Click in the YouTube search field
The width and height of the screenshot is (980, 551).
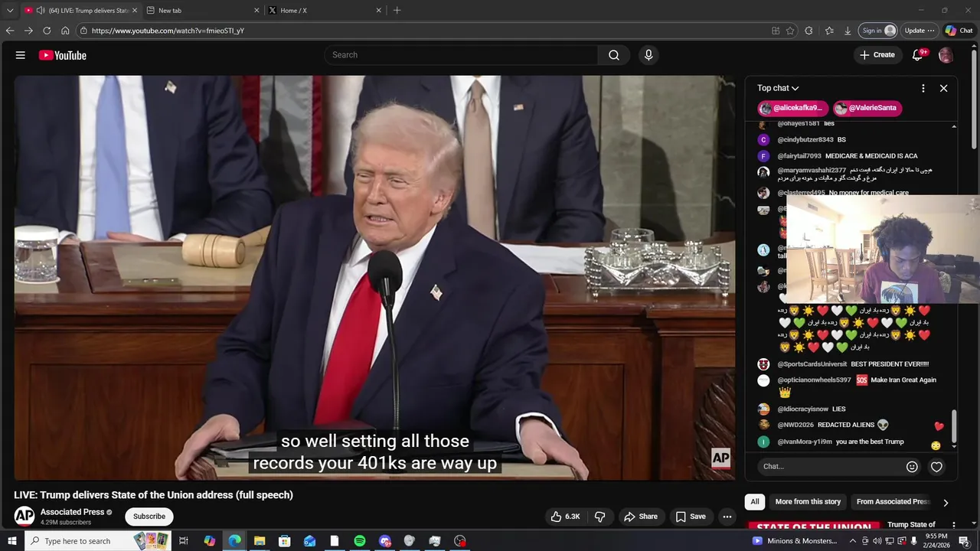point(461,55)
